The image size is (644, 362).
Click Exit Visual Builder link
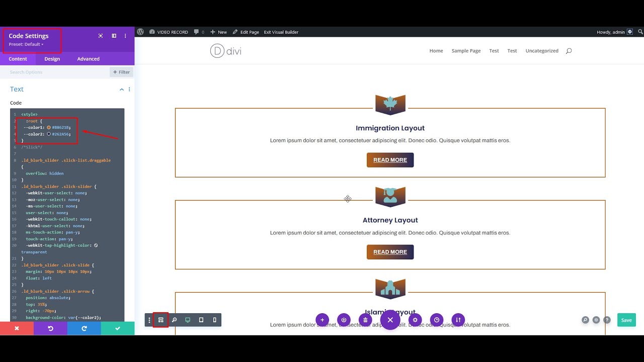pos(281,32)
